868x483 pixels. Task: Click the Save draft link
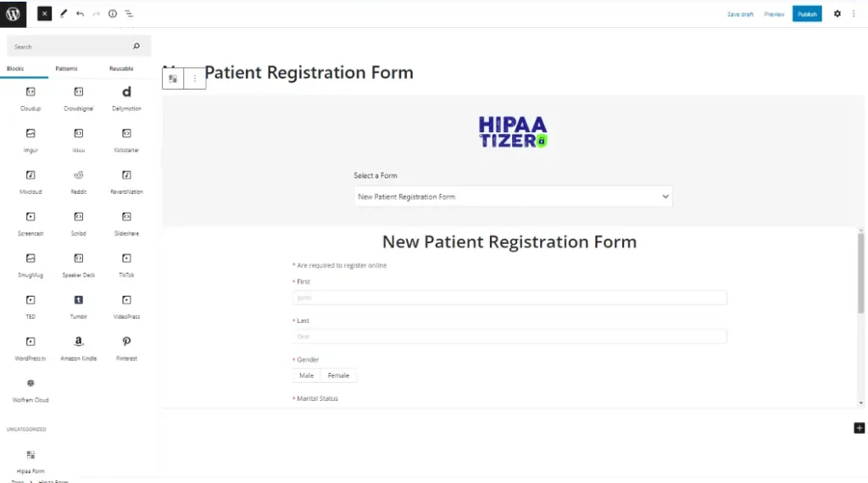coord(740,14)
